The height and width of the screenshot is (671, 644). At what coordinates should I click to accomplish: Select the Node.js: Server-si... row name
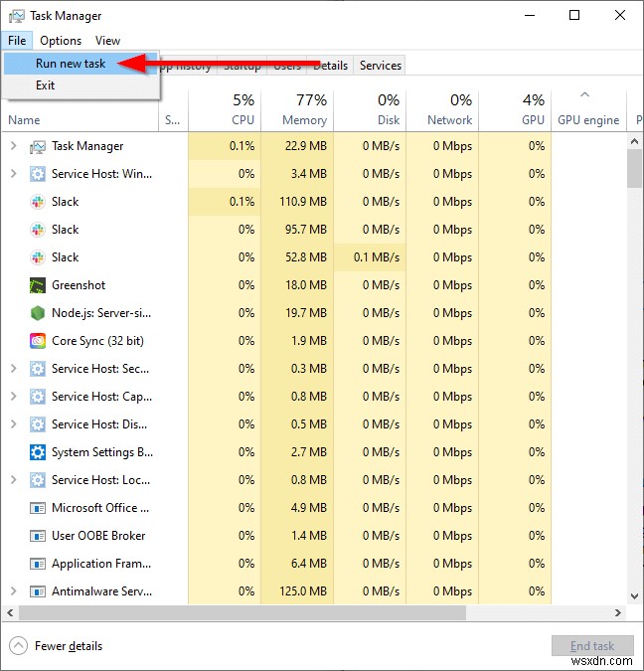click(x=101, y=313)
